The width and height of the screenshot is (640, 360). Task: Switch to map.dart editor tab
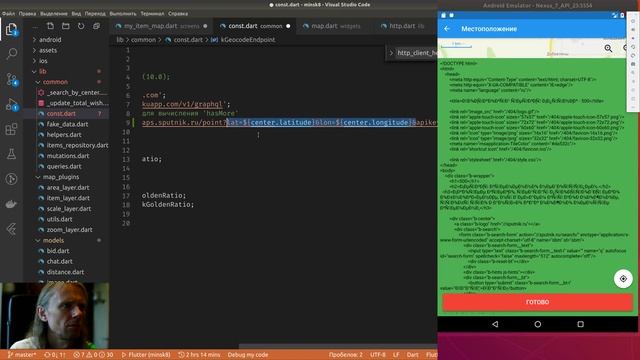(336, 26)
